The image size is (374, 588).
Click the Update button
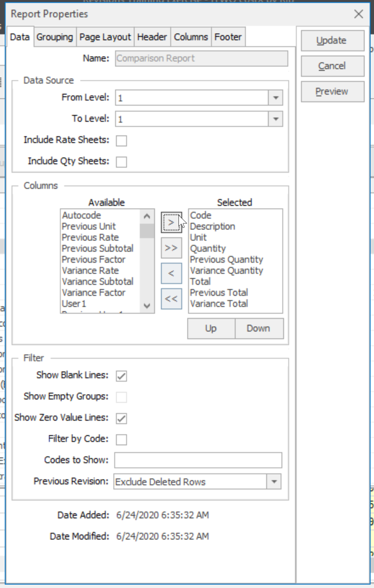[x=333, y=41]
